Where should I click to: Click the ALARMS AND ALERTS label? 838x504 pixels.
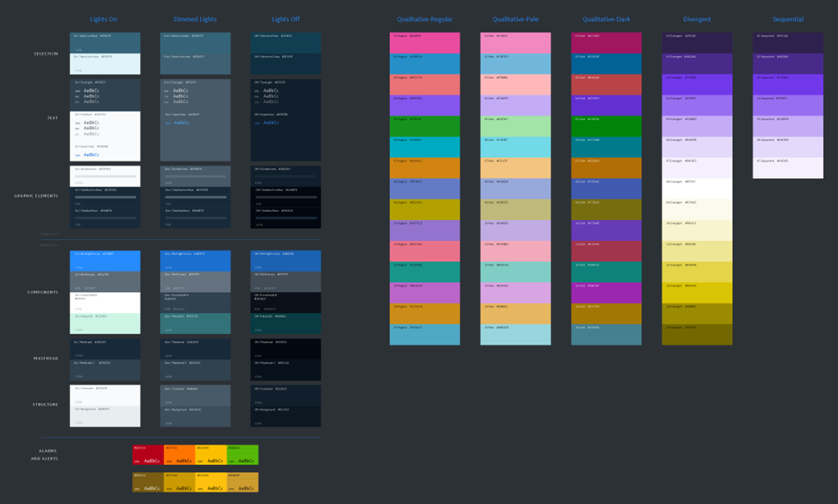click(44, 454)
